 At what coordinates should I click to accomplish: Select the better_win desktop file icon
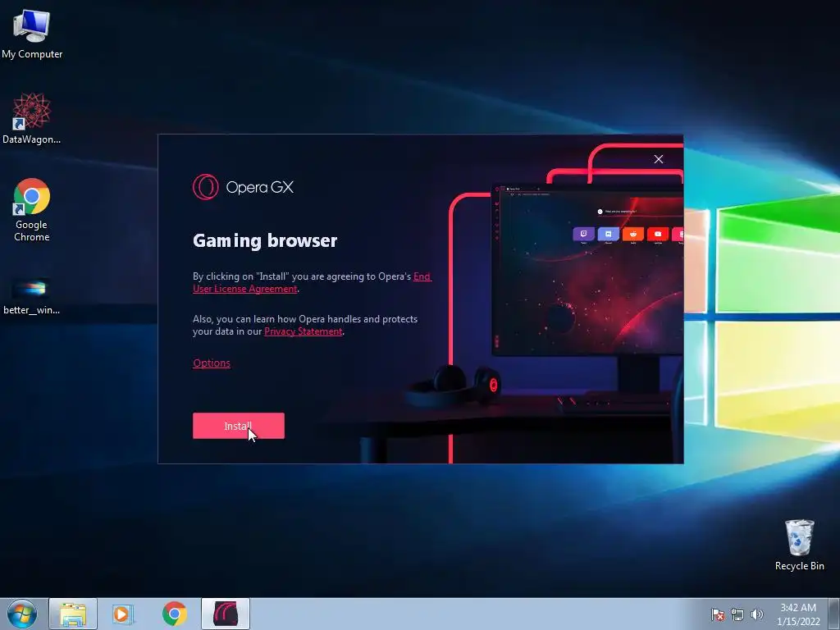(x=32, y=296)
